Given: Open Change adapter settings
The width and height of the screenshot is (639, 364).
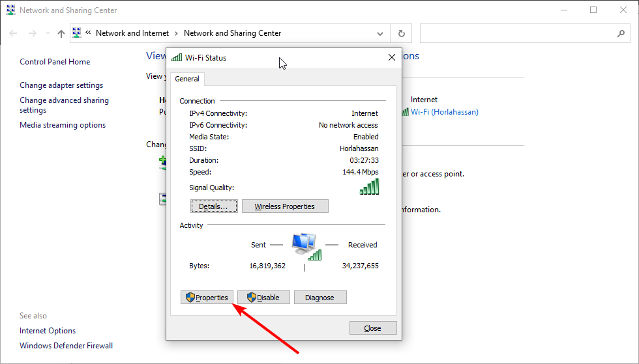Looking at the screenshot, I should [61, 85].
